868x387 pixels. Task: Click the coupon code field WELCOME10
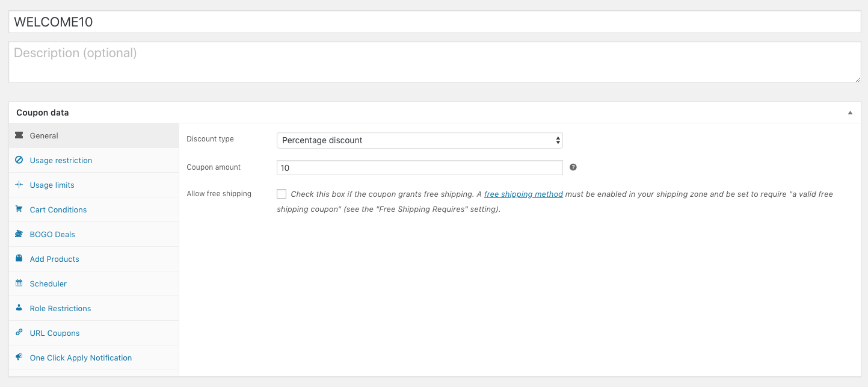[434, 22]
